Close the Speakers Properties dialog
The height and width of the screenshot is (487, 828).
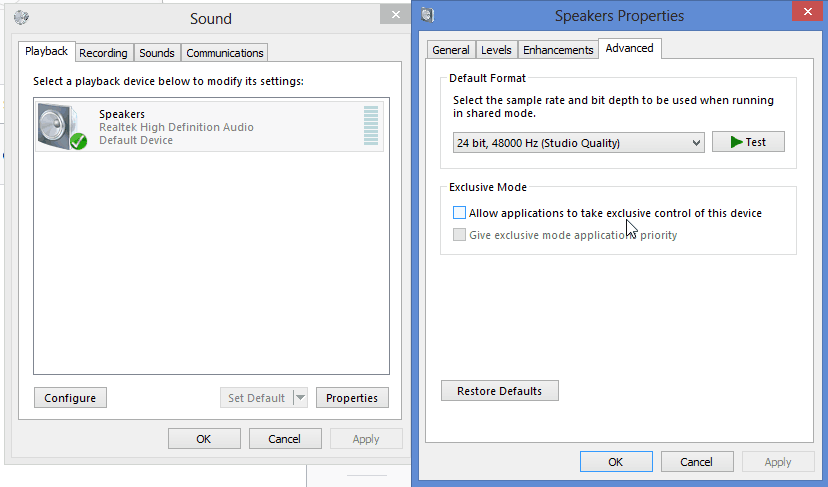click(x=807, y=11)
